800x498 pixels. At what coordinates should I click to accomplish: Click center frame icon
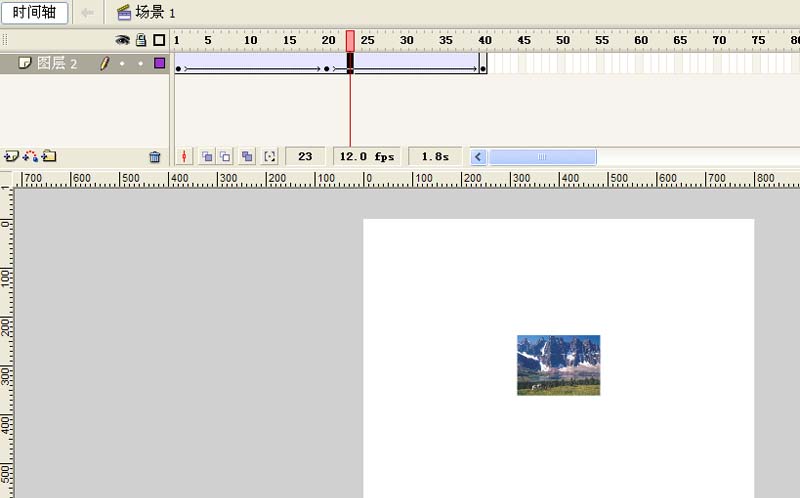click(x=184, y=156)
